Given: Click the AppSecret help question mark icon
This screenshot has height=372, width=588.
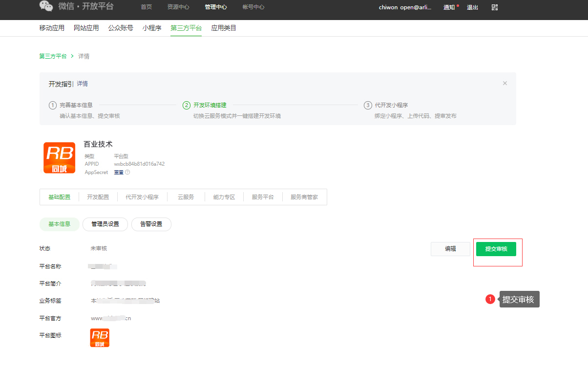Looking at the screenshot, I should click(127, 172).
